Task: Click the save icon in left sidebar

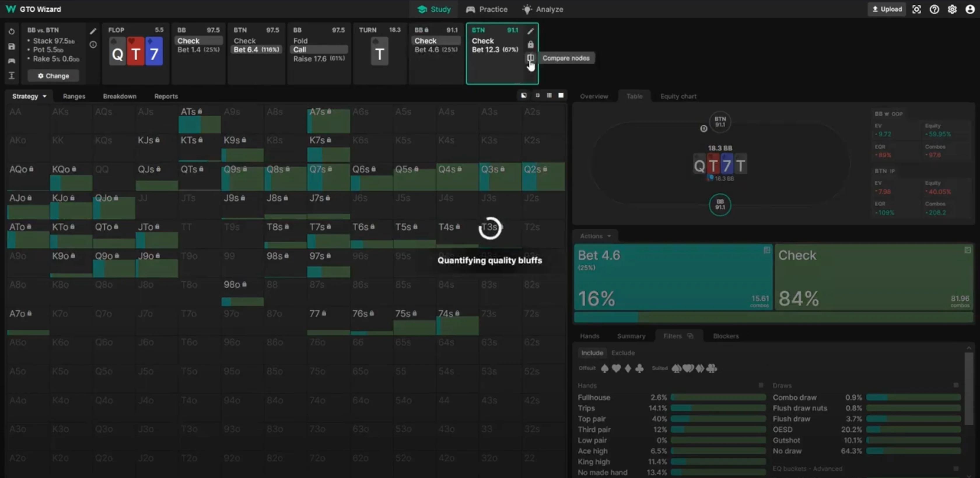Action: 11,46
